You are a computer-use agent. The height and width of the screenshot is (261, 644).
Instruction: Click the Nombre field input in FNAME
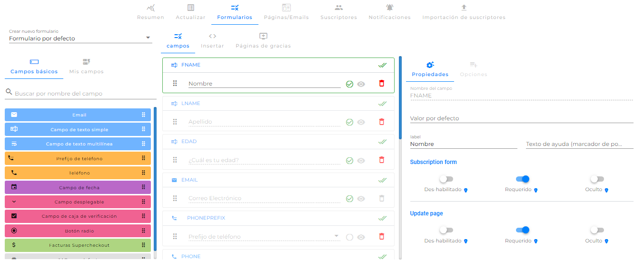(x=264, y=84)
